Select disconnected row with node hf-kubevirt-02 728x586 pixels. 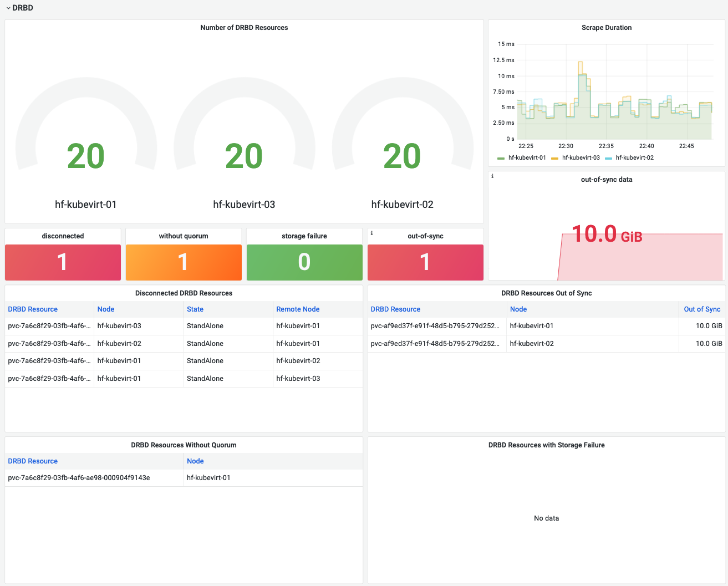[184, 344]
